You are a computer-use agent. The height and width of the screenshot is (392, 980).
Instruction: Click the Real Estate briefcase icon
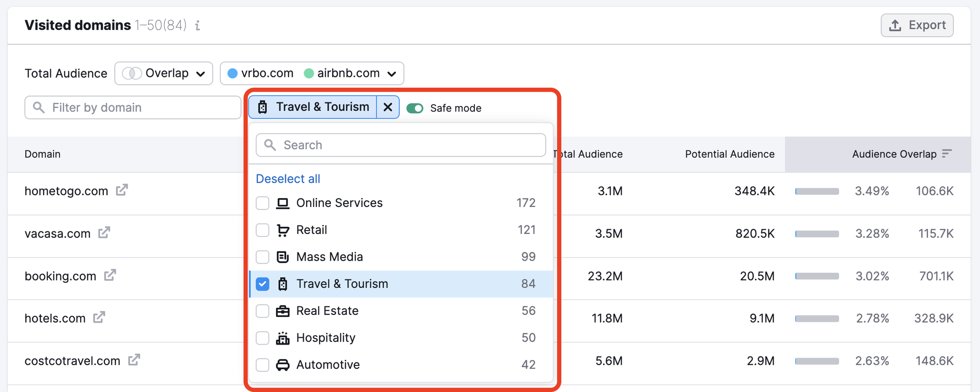[283, 311]
